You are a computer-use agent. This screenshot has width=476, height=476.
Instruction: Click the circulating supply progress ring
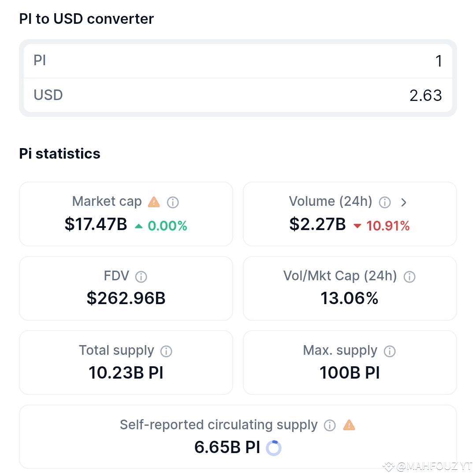tap(274, 448)
